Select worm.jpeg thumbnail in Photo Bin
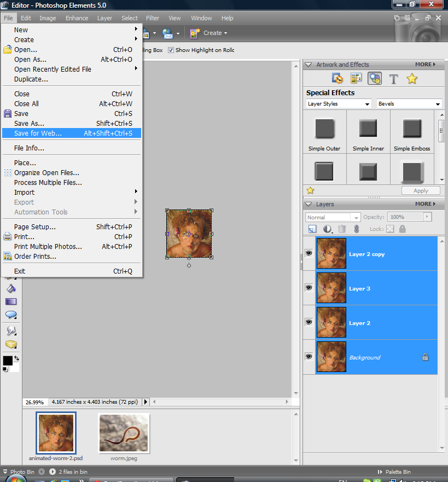Viewport: 448px width, 482px height. (x=124, y=433)
